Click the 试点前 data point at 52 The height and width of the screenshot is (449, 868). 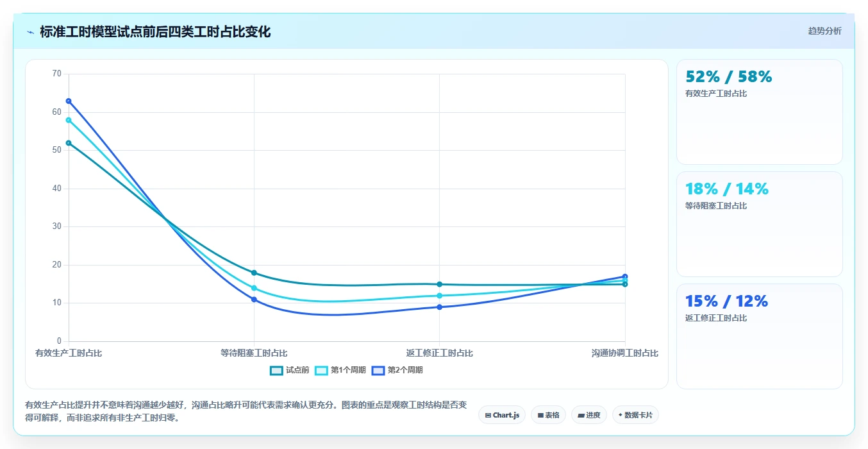[69, 143]
